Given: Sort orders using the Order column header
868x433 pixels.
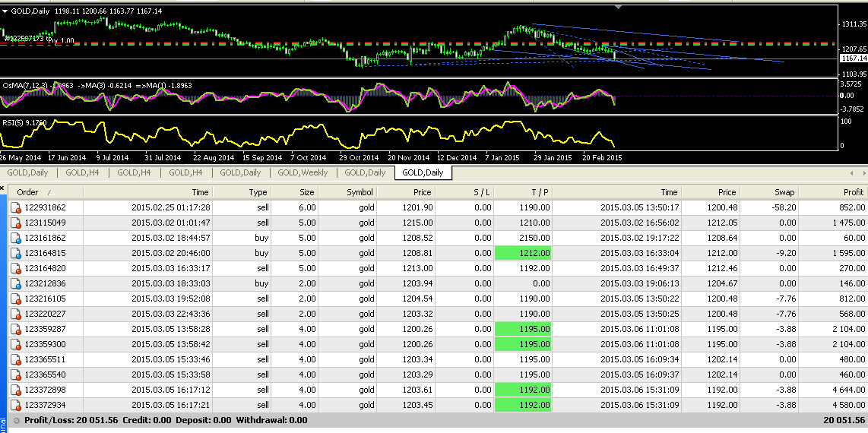Looking at the screenshot, I should tap(28, 193).
